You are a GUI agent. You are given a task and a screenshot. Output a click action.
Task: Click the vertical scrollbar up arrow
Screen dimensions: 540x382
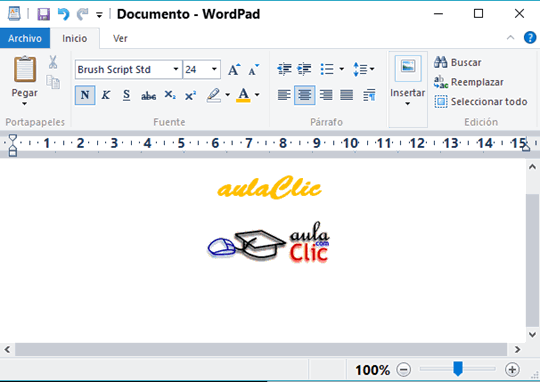[532, 167]
